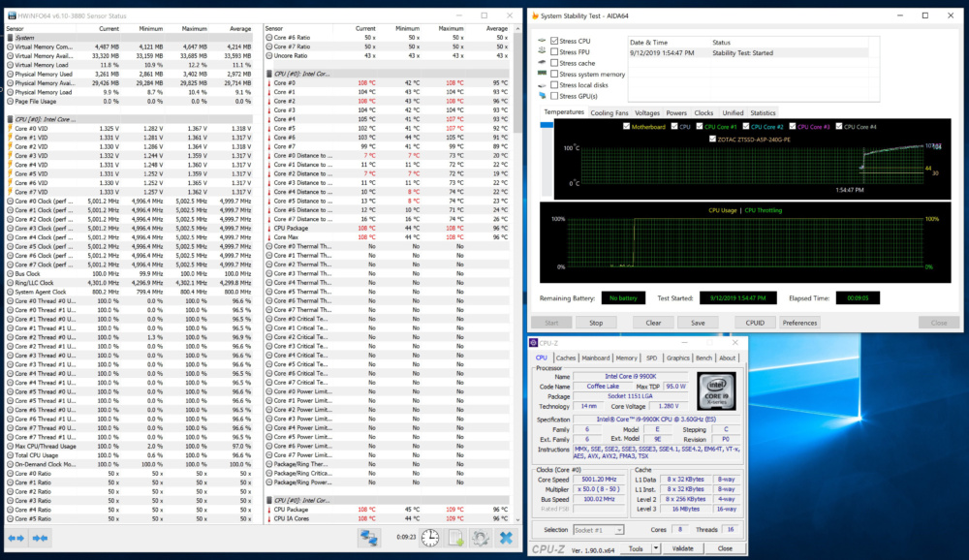The width and height of the screenshot is (969, 560).
Task: Enable the Stress cache checkbox
Action: 554,63
